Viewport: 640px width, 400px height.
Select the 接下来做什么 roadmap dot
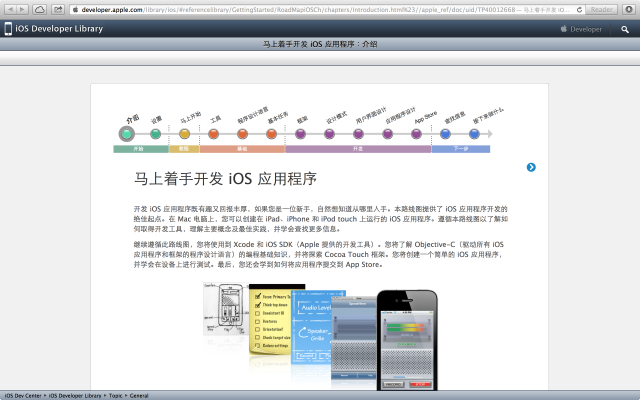pos(474,133)
